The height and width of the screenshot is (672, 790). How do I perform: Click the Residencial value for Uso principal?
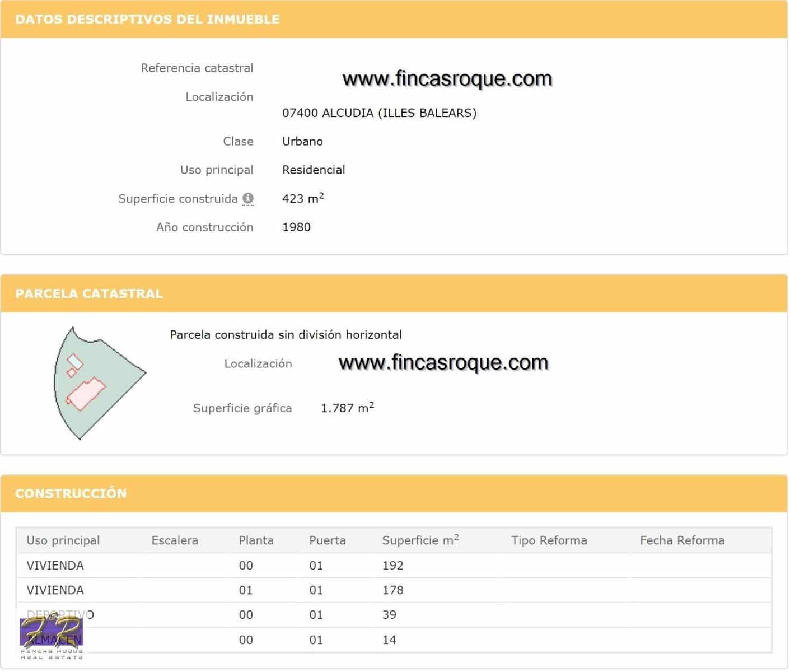[314, 170]
